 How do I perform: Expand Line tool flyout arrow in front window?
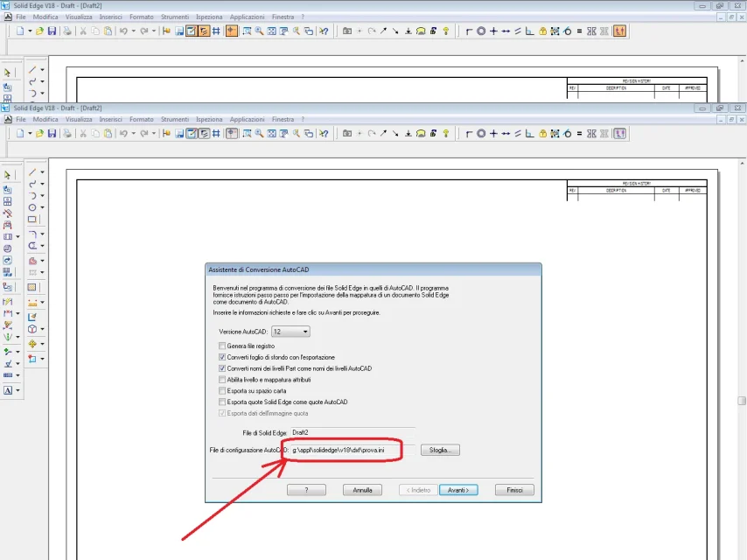click(42, 172)
